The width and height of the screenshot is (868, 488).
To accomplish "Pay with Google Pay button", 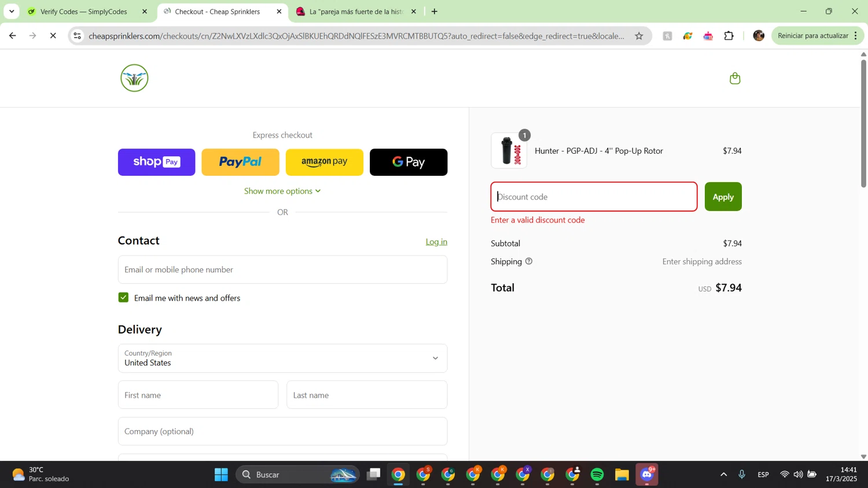I will pos(409,162).
